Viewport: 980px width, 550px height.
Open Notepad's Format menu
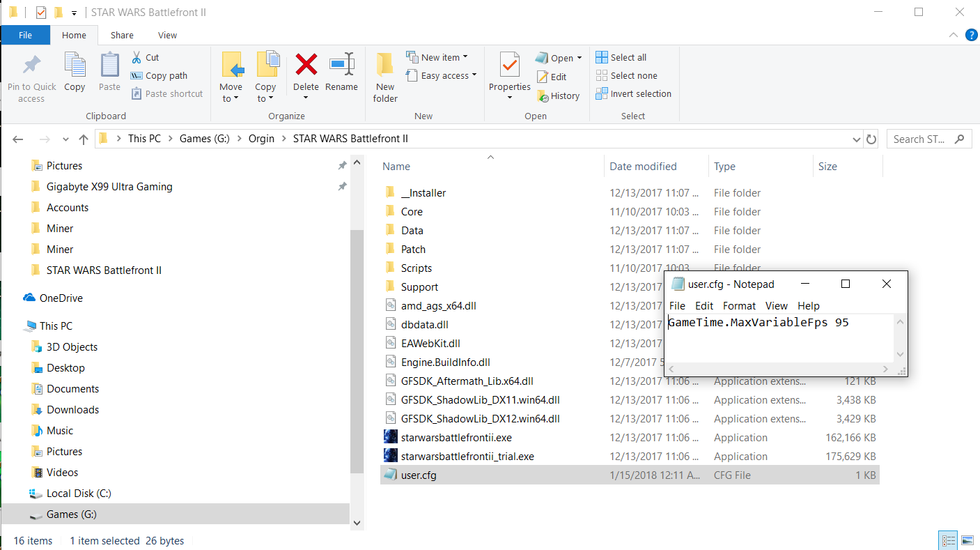click(739, 305)
